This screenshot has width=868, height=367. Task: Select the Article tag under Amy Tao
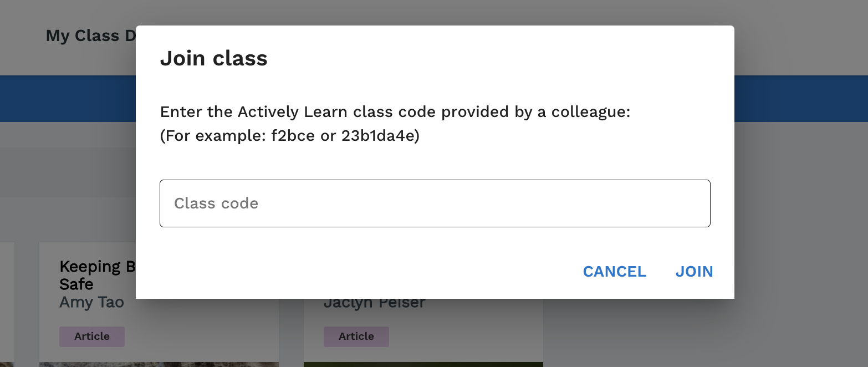coord(92,337)
